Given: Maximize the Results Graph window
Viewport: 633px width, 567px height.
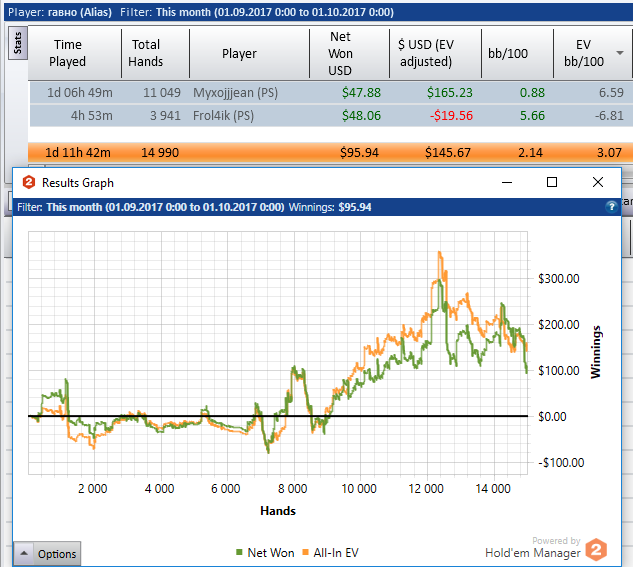Looking at the screenshot, I should [x=552, y=182].
